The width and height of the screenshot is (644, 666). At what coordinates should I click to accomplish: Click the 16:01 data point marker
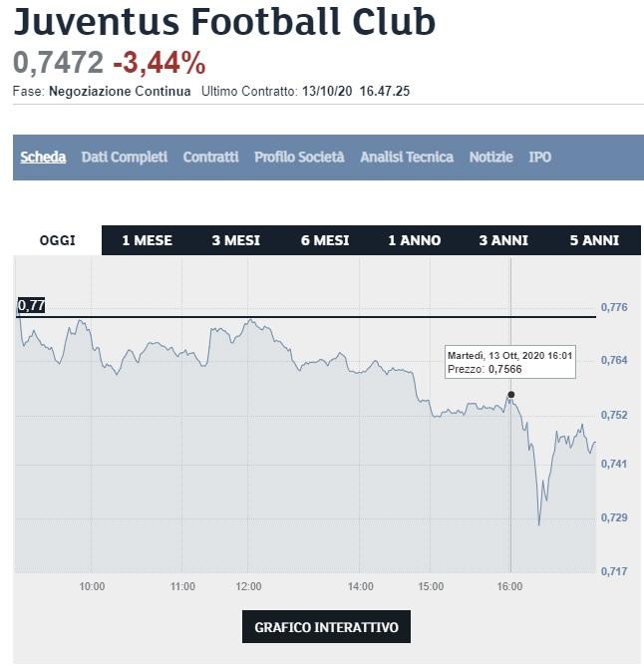click(511, 395)
